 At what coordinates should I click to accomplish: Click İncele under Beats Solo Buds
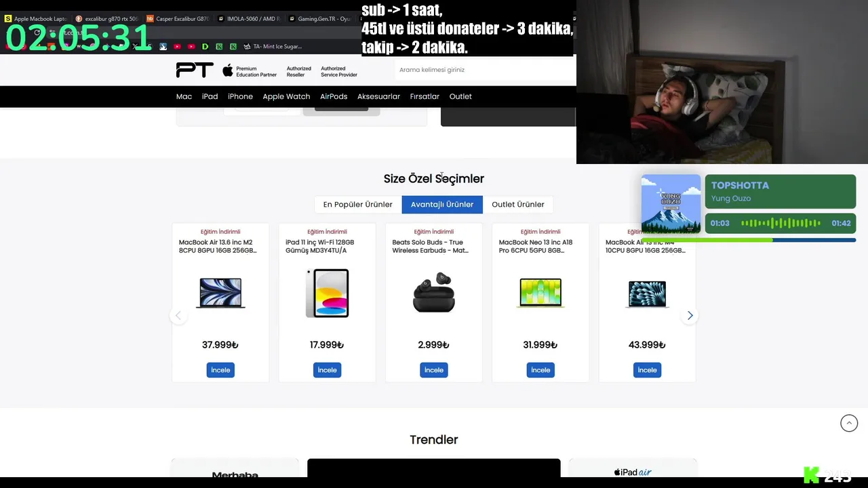point(434,370)
